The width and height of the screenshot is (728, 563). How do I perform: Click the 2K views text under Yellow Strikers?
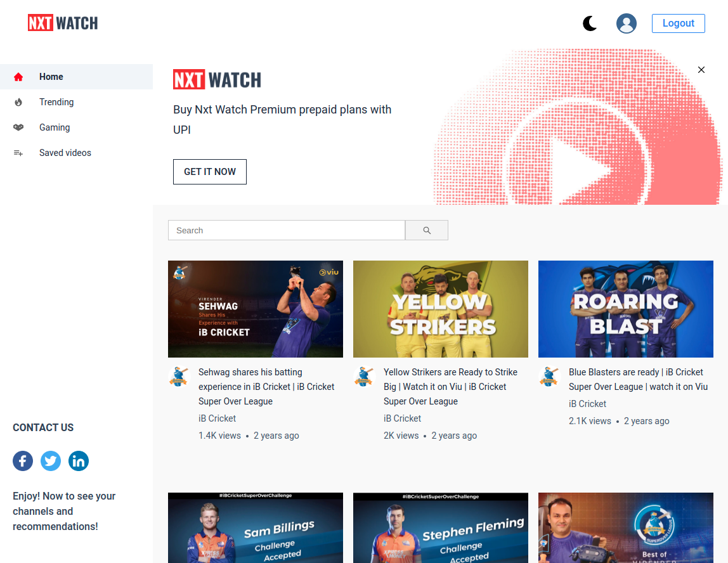(x=401, y=436)
